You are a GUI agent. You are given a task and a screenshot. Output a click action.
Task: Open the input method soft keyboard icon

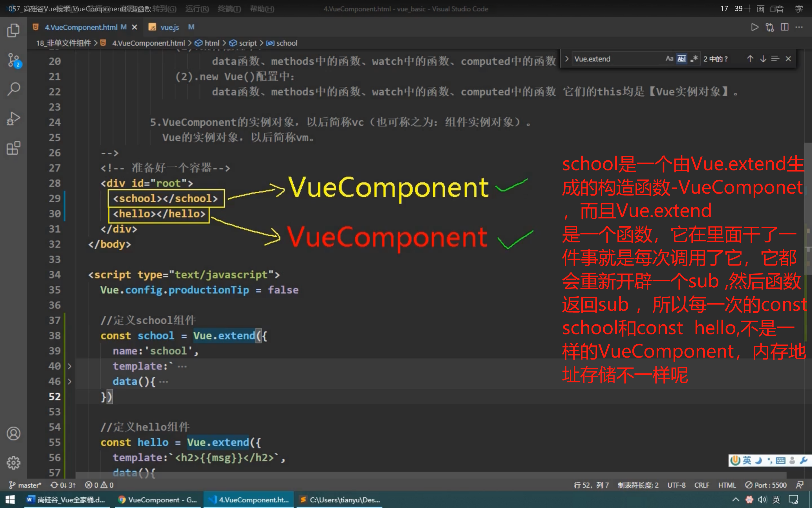(781, 460)
